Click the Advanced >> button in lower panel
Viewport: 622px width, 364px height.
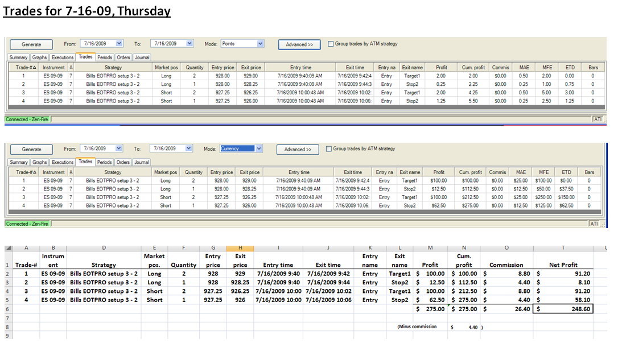coord(298,150)
